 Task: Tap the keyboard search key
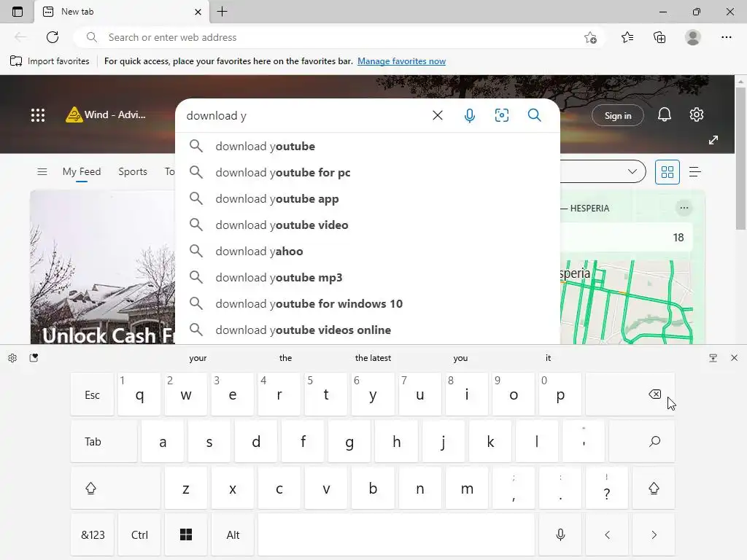tap(642, 441)
